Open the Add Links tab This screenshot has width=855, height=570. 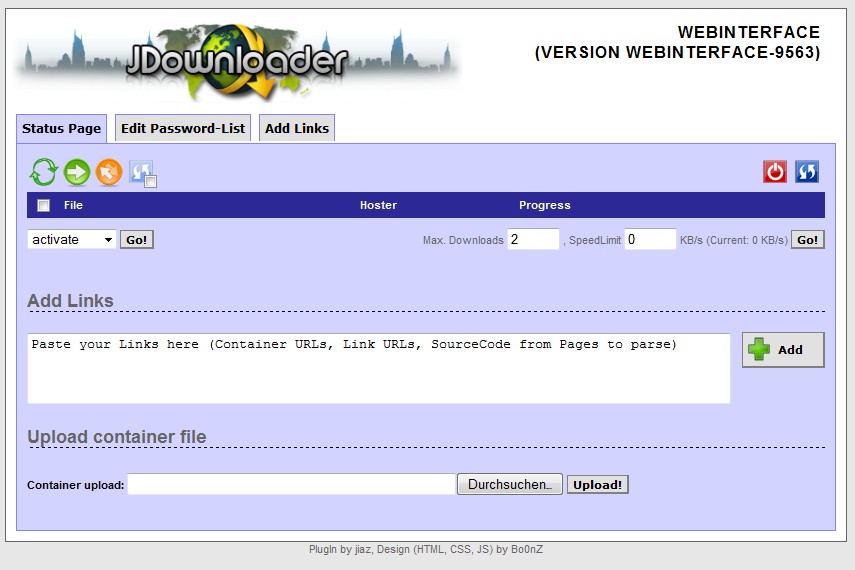point(297,128)
